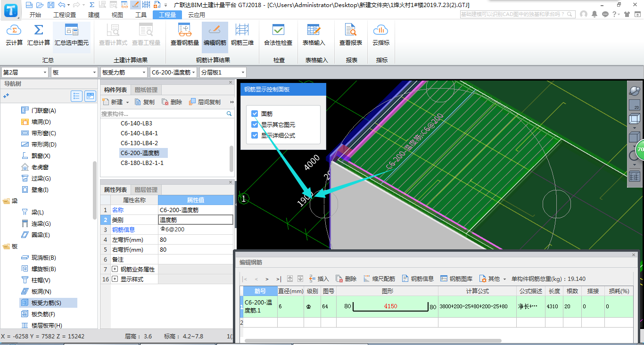This screenshot has height=345, width=644.
Task: Click 缩尺配筋 in rebar editor toolbar
Action: [x=379, y=279]
